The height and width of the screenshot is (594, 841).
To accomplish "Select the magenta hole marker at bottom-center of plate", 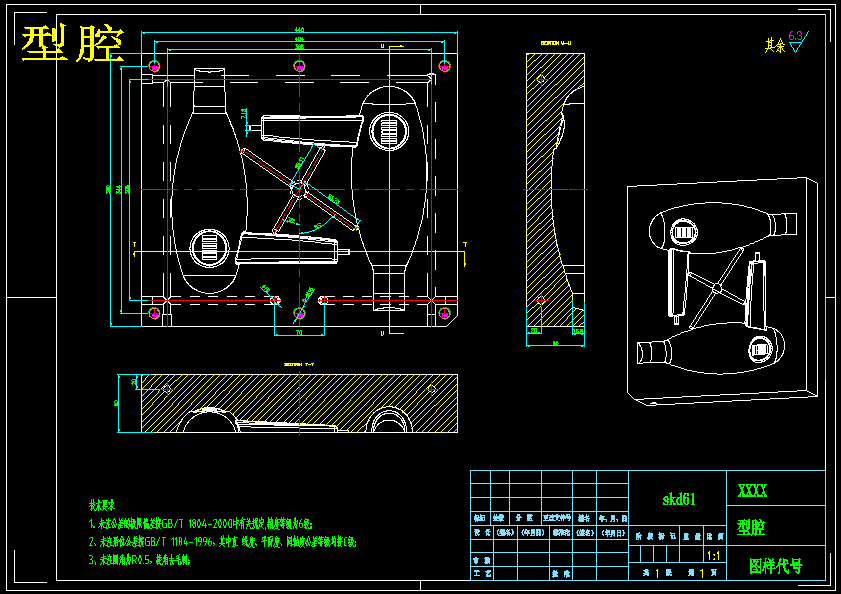I will (299, 313).
